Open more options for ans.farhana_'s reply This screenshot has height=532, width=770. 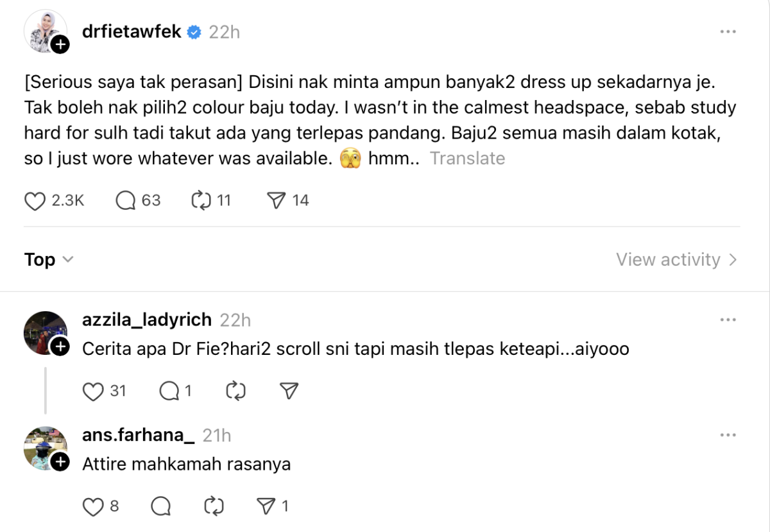coord(728,435)
